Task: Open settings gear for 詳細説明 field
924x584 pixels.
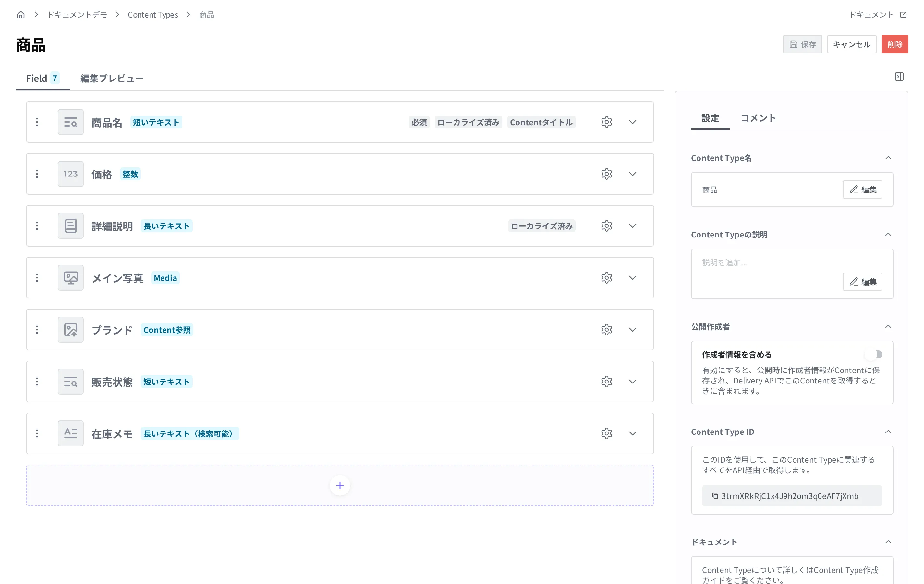Action: (606, 225)
